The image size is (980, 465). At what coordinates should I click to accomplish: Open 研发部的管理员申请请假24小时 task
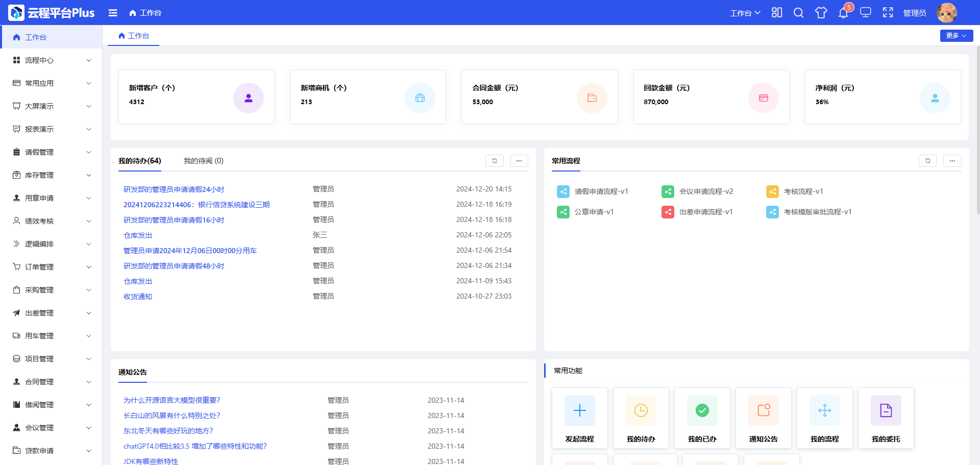[174, 189]
